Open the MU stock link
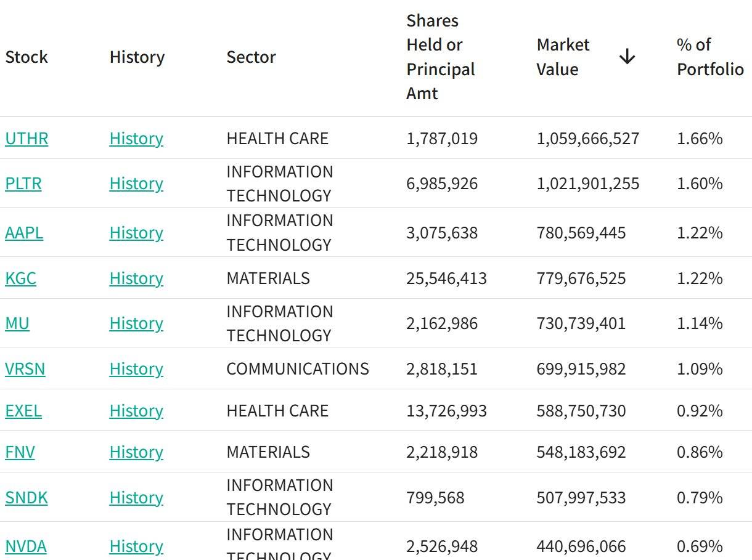The image size is (752, 560). click(x=17, y=323)
